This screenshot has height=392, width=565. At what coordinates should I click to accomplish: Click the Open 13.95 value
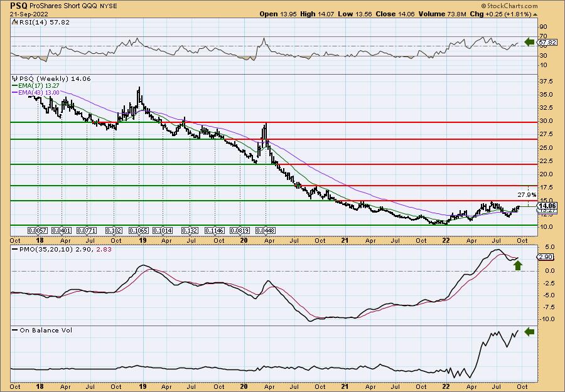[279, 14]
